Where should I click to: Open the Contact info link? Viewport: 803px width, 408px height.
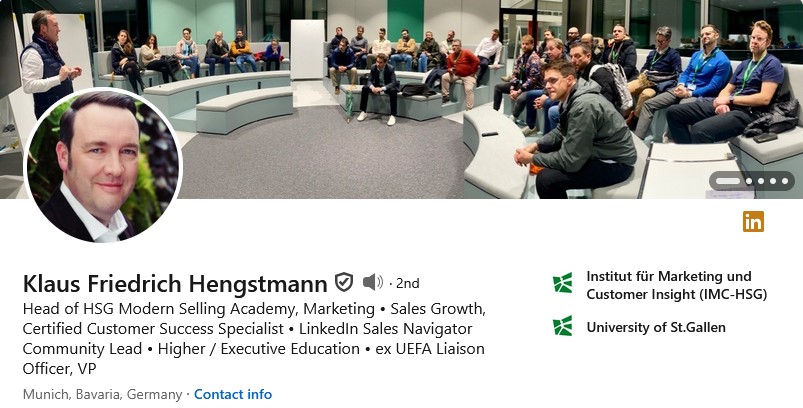(x=233, y=394)
